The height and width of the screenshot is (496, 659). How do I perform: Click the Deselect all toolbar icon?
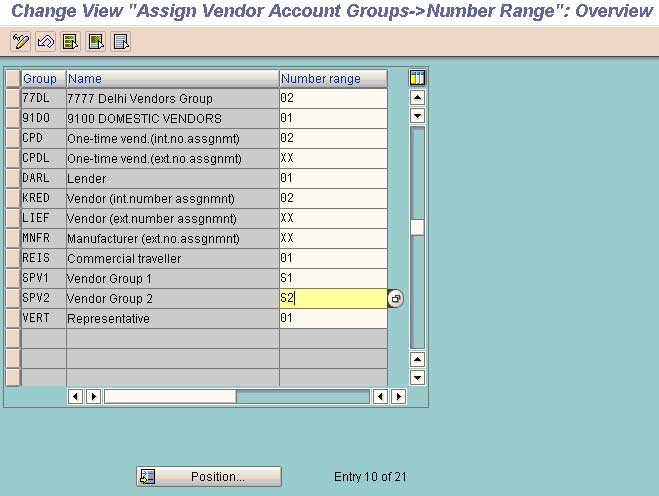click(x=121, y=42)
